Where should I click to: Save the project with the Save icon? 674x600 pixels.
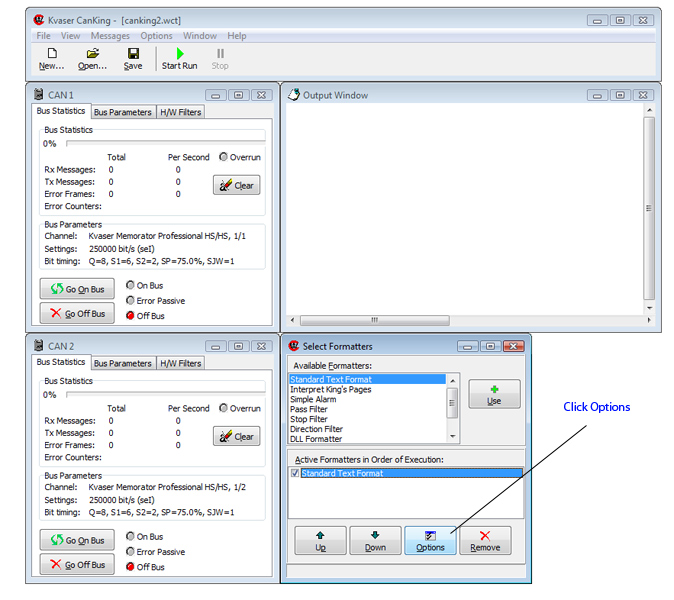(133, 58)
